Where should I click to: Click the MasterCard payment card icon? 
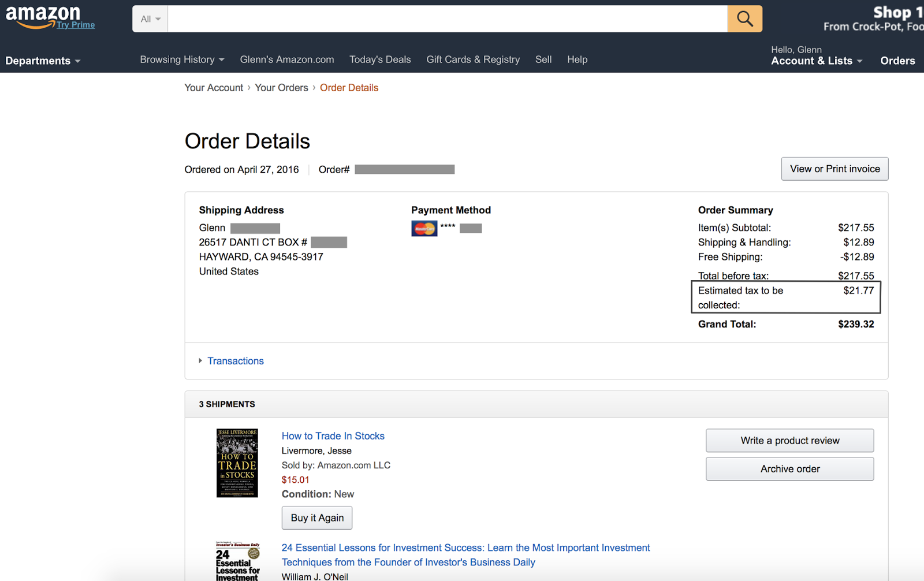tap(424, 229)
